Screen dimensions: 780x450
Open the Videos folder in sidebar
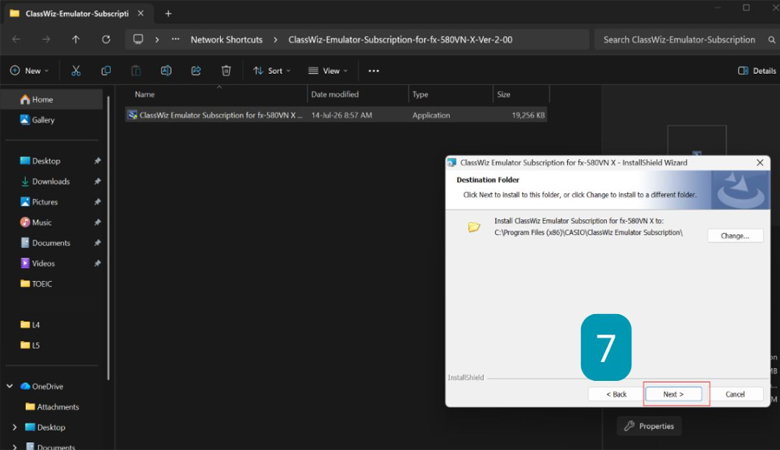coord(43,263)
